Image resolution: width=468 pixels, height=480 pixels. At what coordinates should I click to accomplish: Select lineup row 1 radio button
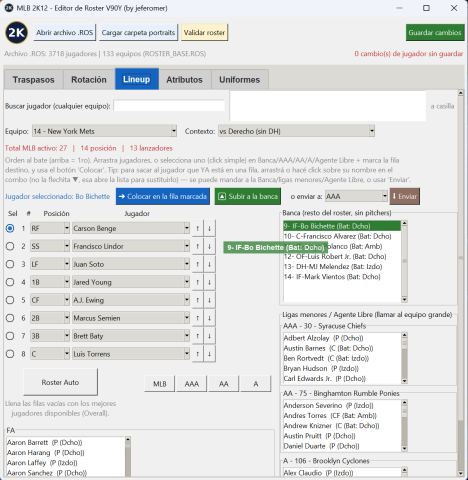(10, 228)
